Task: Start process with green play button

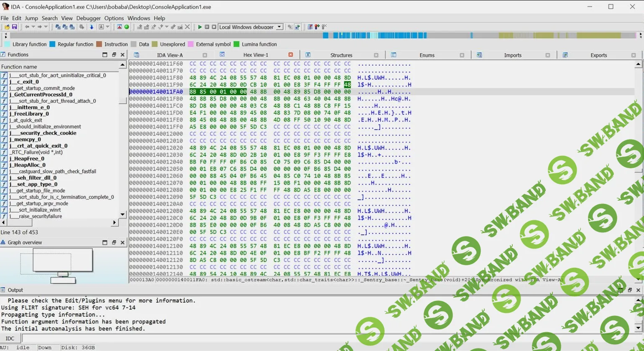Action: [x=200, y=27]
